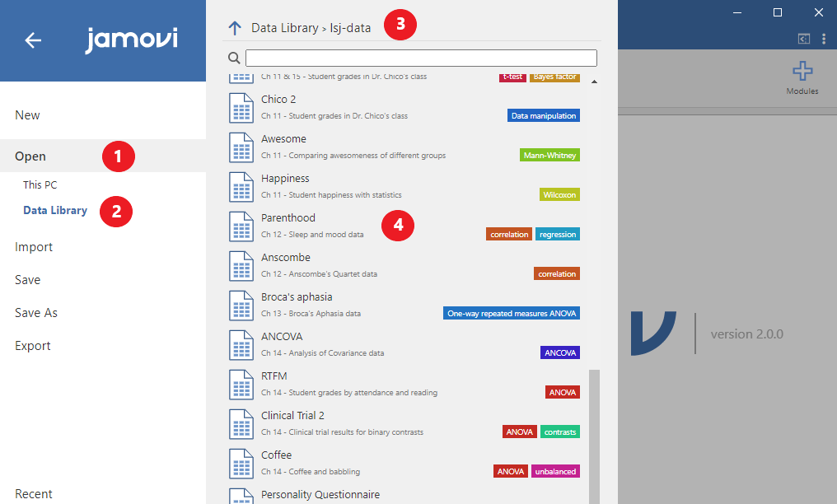This screenshot has width=837, height=504.
Task: Click 'Ch 13 - Broca's Aphasia data' description
Action: 311,313
